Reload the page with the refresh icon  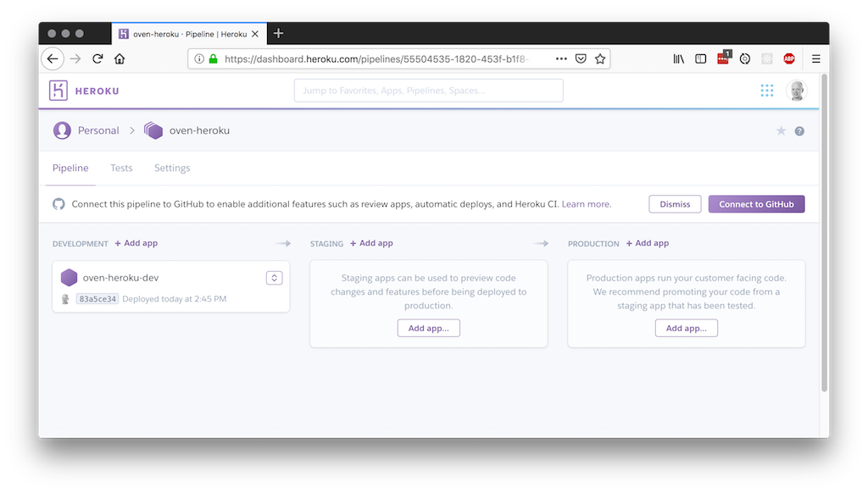tap(97, 58)
